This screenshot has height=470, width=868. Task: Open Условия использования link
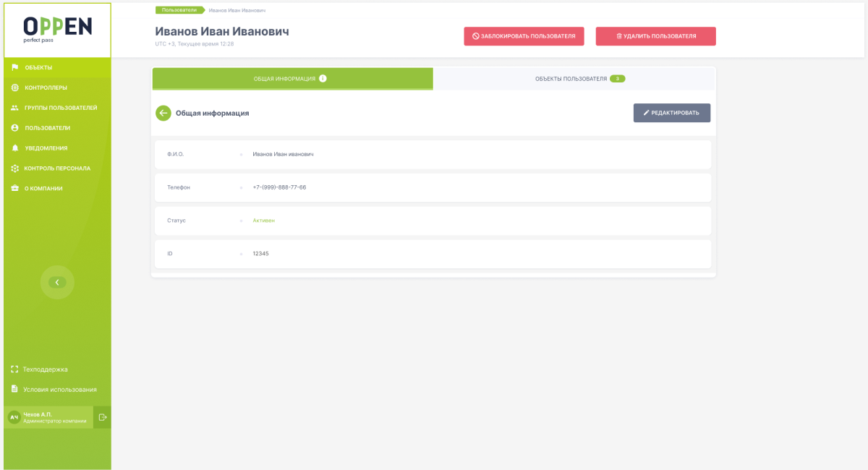click(60, 390)
